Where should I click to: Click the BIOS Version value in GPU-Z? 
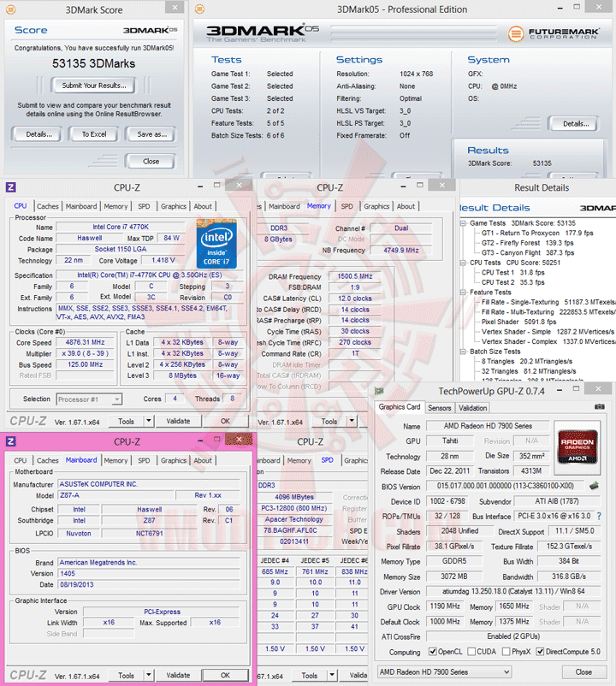click(x=506, y=486)
